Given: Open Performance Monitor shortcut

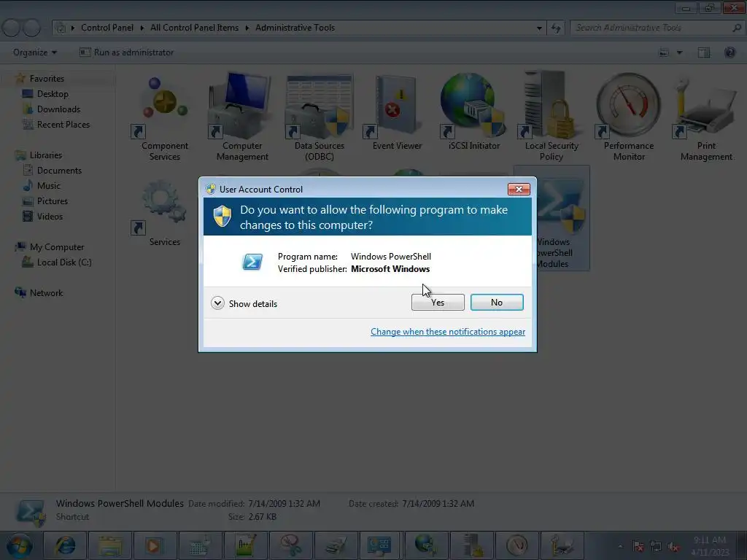Looking at the screenshot, I should [629, 117].
